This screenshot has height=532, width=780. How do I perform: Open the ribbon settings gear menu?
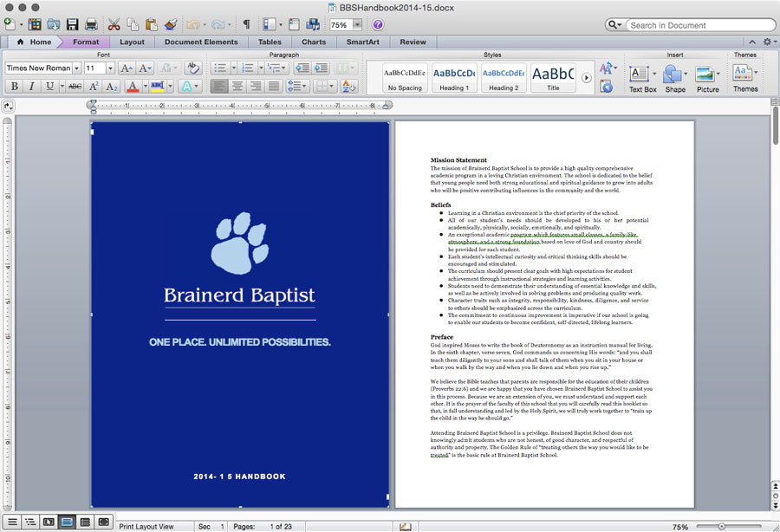point(769,42)
